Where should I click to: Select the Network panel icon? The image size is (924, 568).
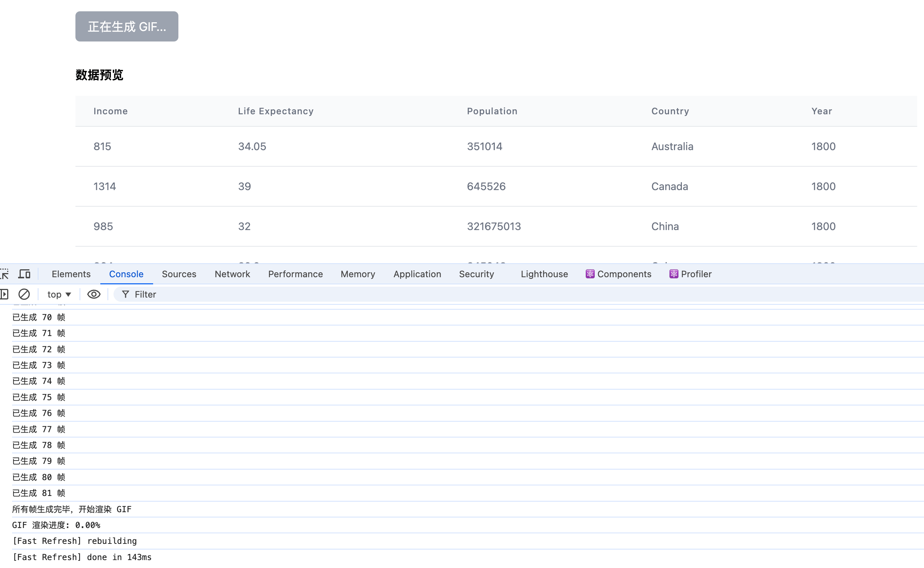pyautogui.click(x=232, y=274)
